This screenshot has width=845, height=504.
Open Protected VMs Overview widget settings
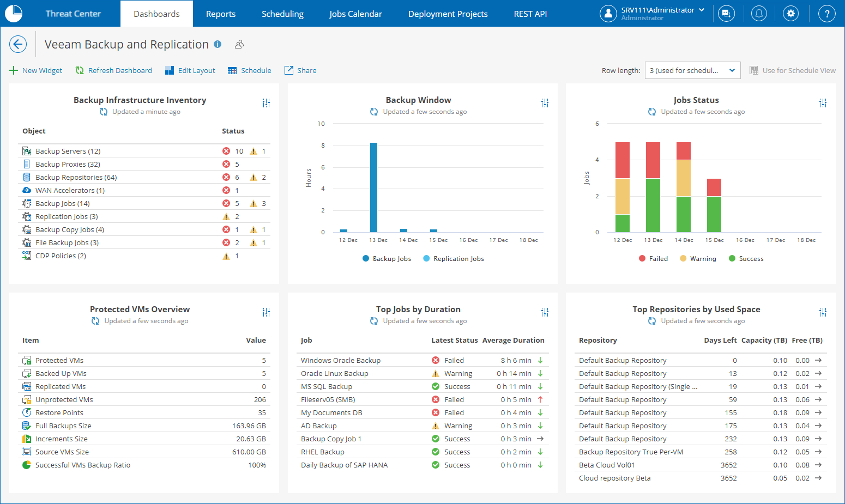(x=266, y=312)
